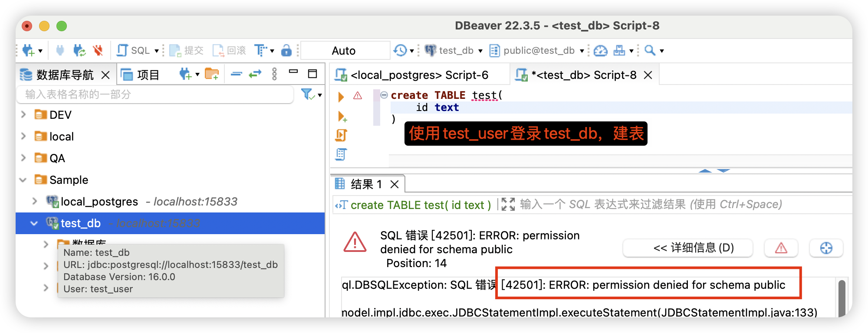Collapse the Sample folder
The width and height of the screenshot is (868, 333).
[23, 180]
